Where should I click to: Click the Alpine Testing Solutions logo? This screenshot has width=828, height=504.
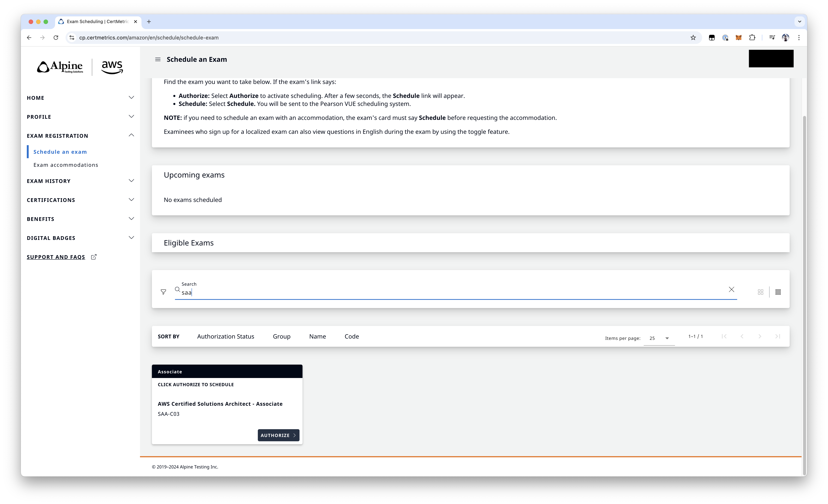(60, 67)
